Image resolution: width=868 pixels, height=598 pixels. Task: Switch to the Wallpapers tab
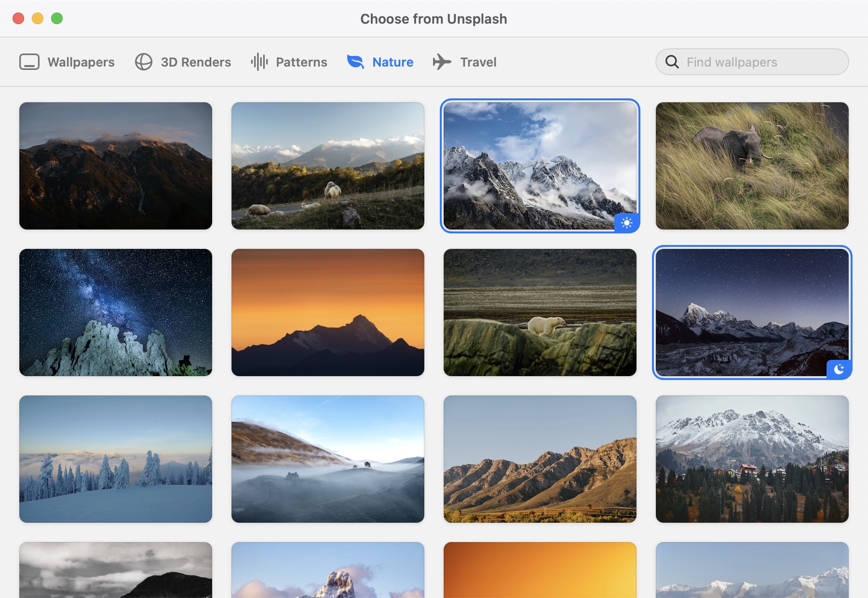tap(67, 62)
